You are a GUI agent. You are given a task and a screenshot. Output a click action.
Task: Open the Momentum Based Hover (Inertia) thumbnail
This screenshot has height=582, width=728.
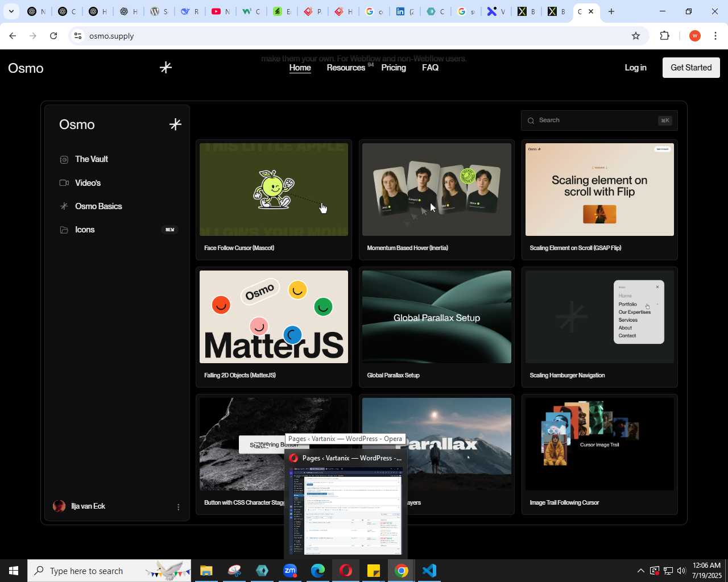click(437, 189)
